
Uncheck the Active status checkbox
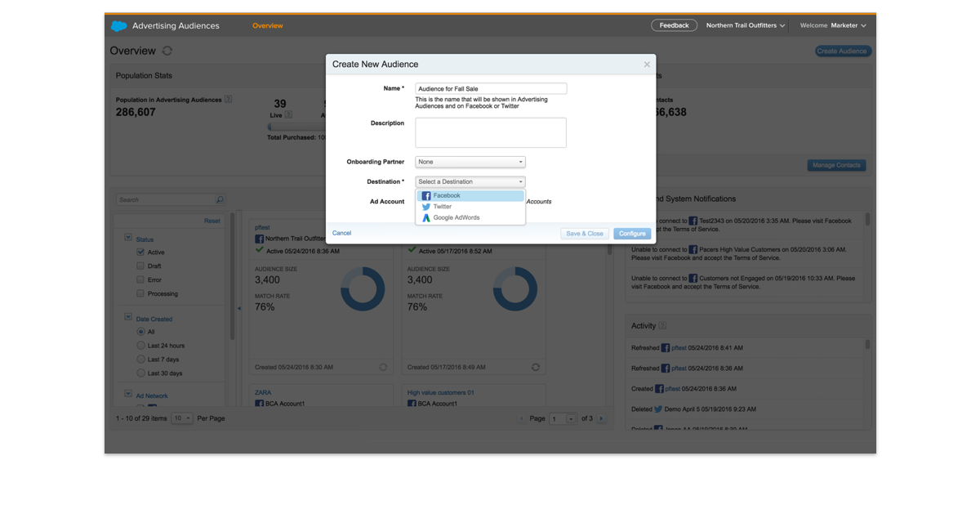coord(140,253)
